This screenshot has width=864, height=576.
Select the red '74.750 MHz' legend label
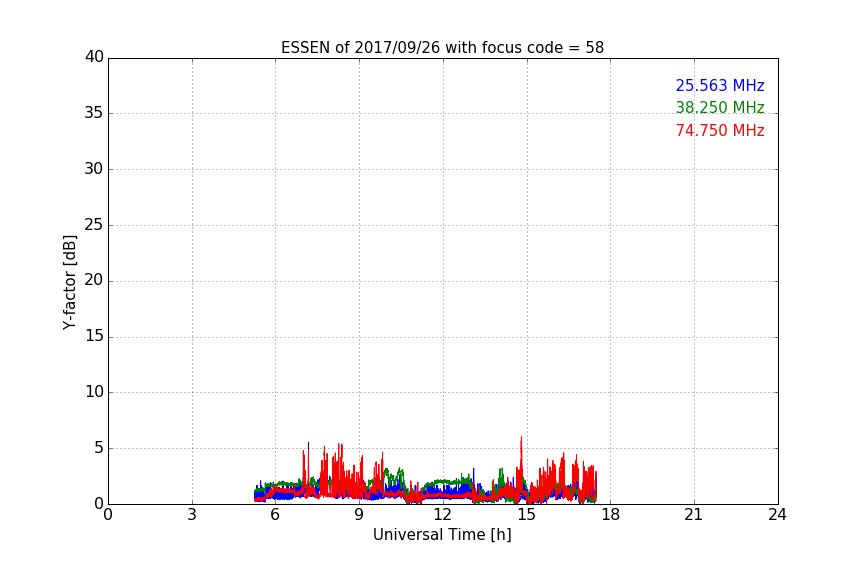(x=720, y=131)
